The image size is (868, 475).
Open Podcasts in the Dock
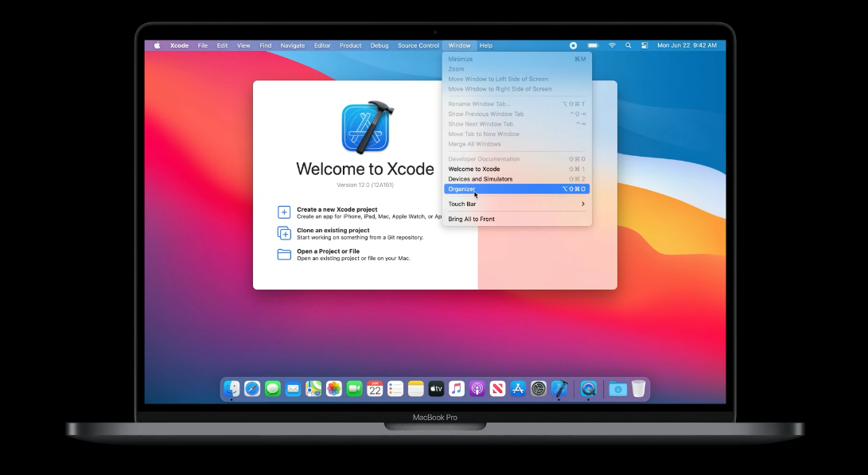pos(477,389)
